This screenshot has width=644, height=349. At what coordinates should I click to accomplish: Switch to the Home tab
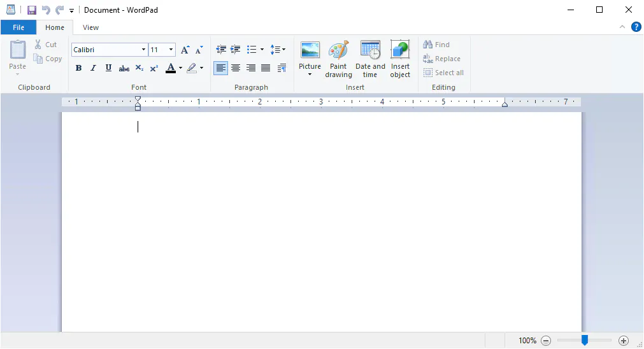(55, 27)
